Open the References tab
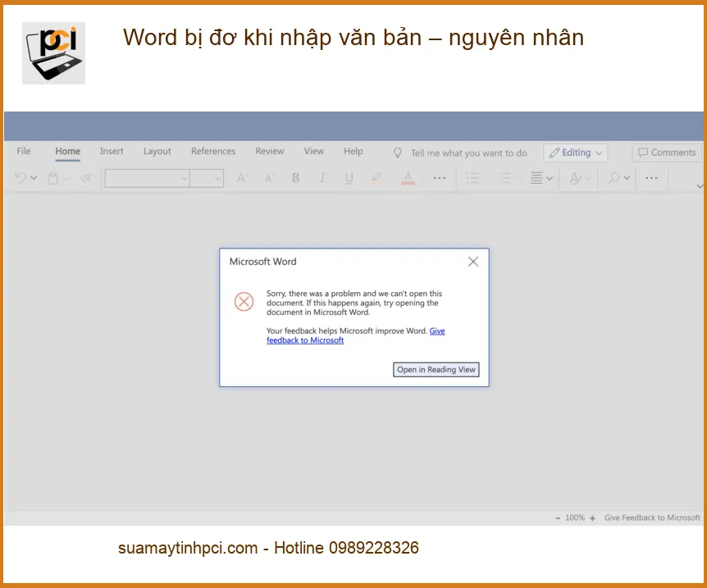707x588 pixels. point(212,151)
